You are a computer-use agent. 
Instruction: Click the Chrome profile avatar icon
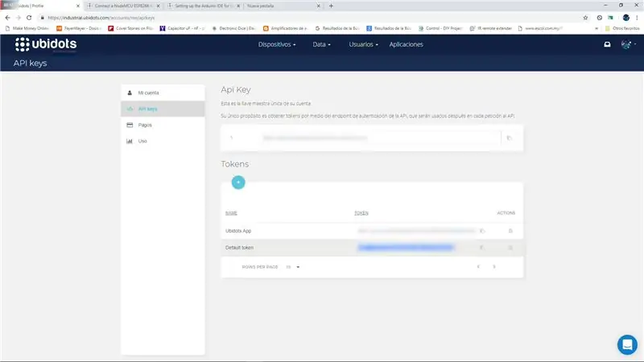pos(626,18)
